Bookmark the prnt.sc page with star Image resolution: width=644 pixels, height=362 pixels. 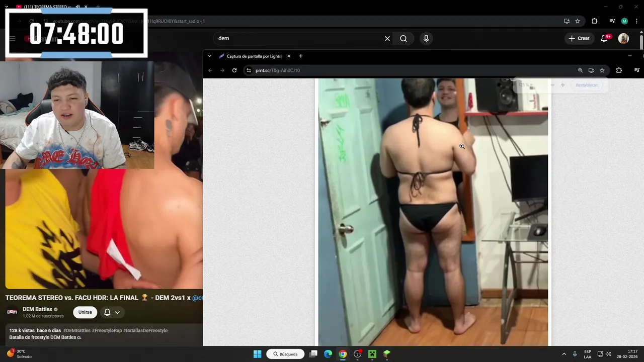pos(602,70)
